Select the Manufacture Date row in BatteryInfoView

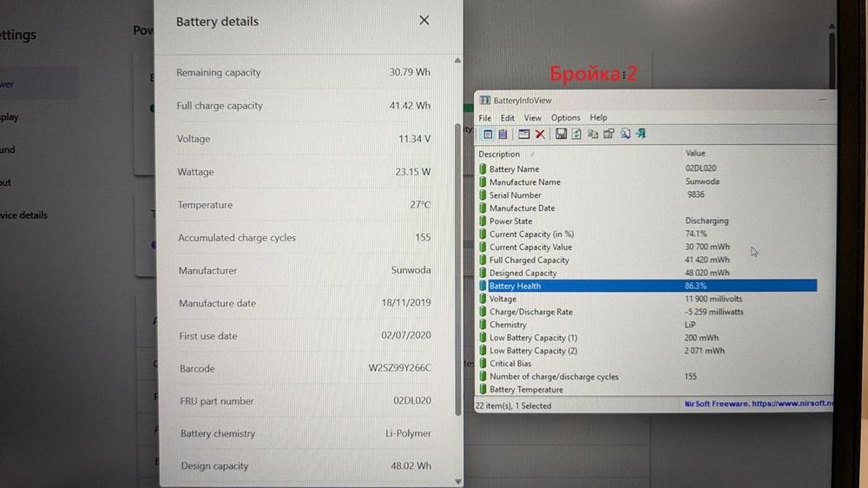[648, 208]
